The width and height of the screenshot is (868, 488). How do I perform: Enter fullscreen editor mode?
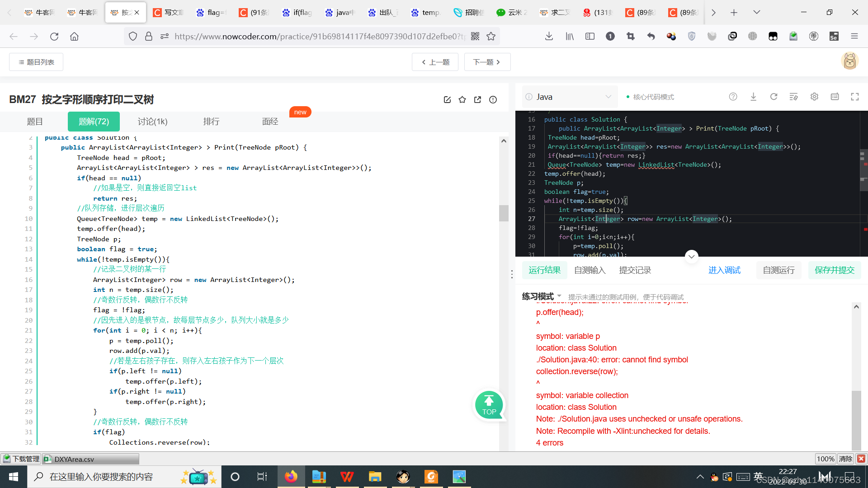(x=855, y=97)
